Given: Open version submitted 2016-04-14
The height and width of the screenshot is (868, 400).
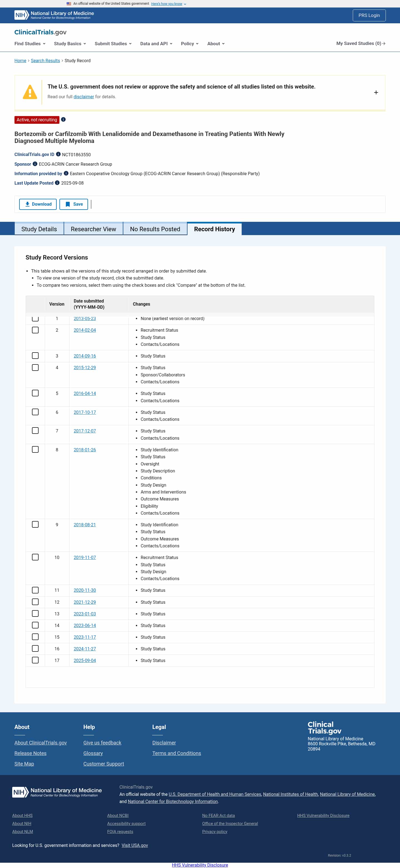Looking at the screenshot, I should [x=85, y=394].
